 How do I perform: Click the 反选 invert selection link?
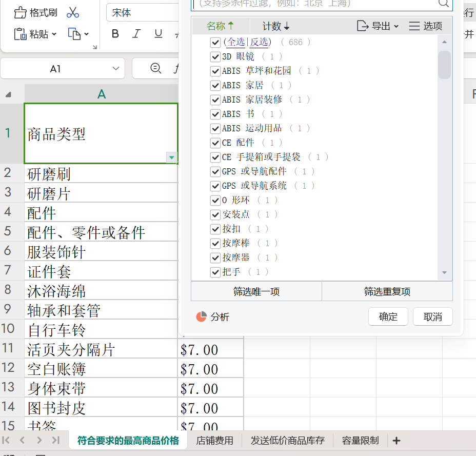pos(259,42)
